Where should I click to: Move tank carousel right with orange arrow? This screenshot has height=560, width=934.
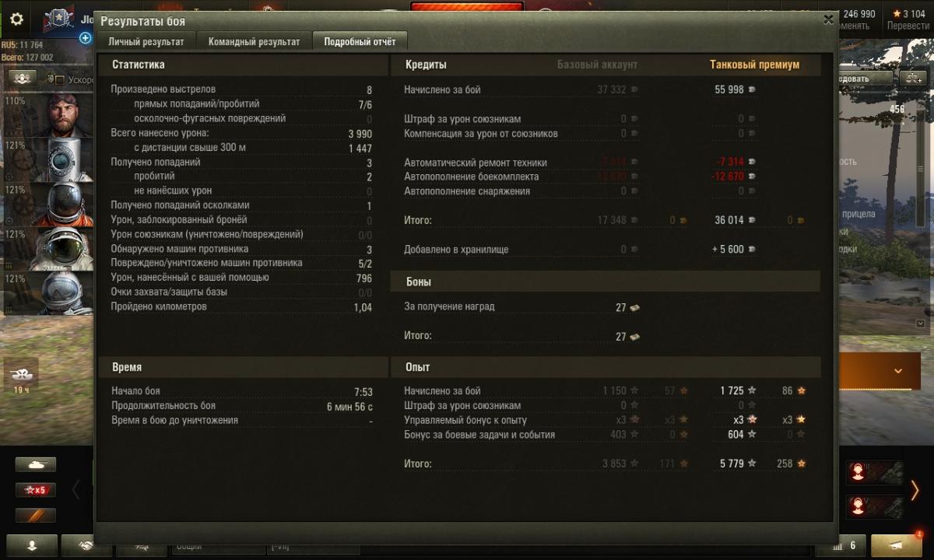tap(915, 490)
